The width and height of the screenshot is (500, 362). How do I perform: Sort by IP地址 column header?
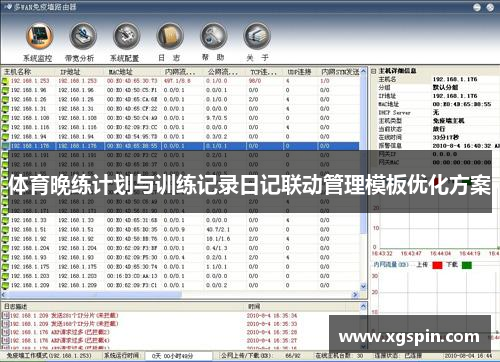coord(70,72)
